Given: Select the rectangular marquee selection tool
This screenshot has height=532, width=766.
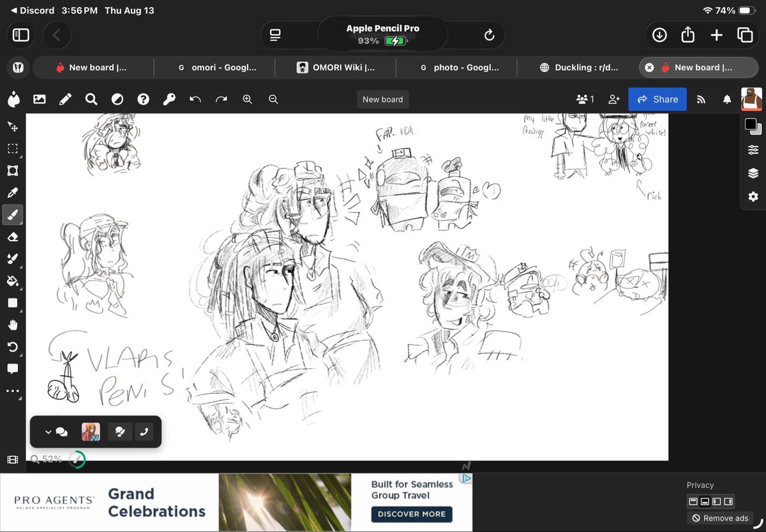Looking at the screenshot, I should [12, 149].
